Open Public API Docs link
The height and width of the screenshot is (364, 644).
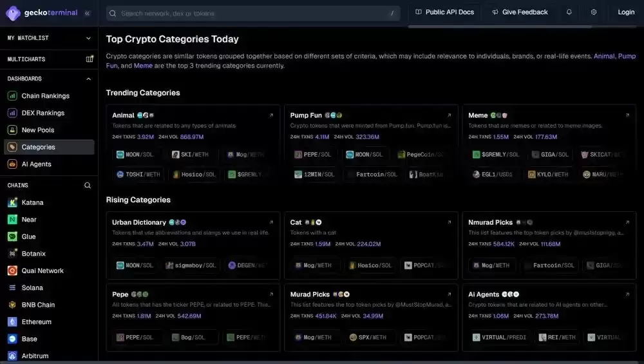click(x=445, y=12)
